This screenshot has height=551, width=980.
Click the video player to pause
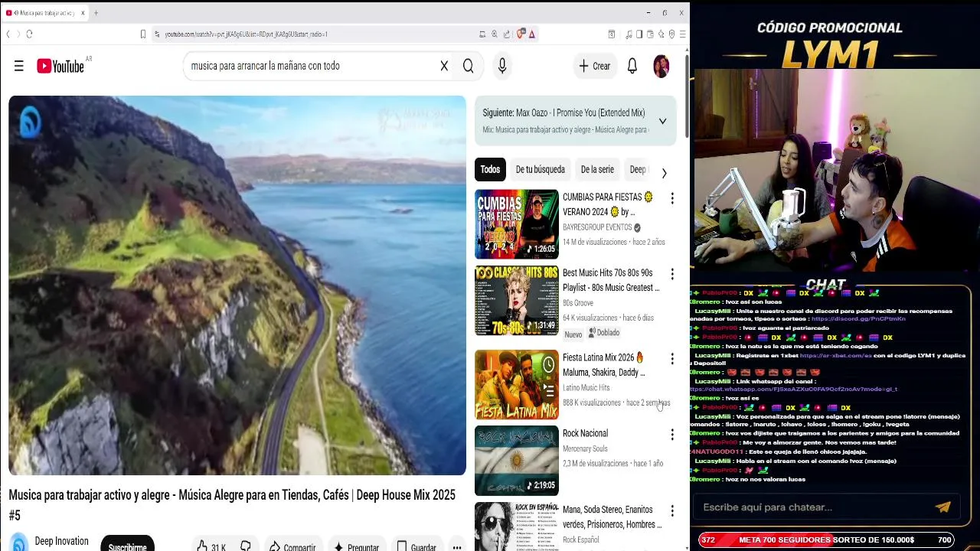[237, 285]
